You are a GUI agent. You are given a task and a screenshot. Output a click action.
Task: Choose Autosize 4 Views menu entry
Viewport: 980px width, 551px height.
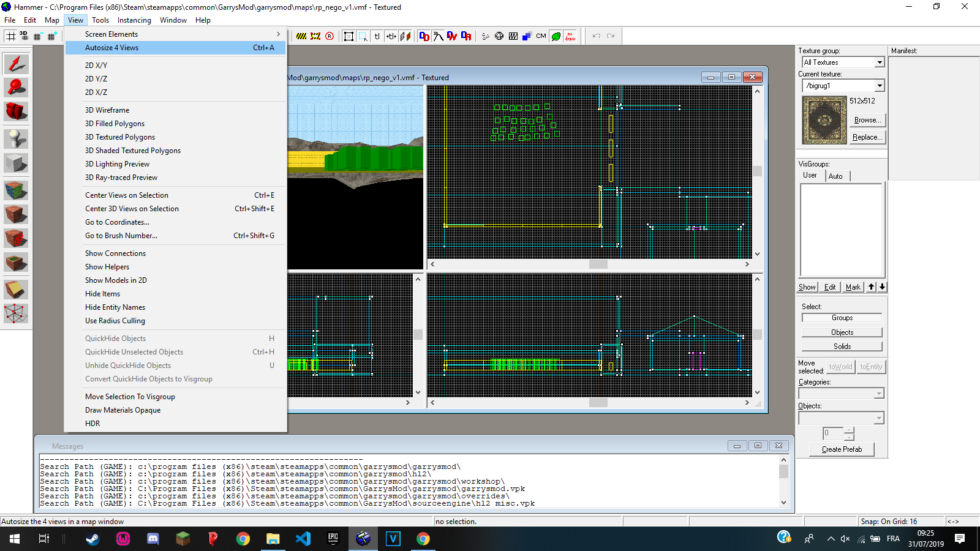176,48
